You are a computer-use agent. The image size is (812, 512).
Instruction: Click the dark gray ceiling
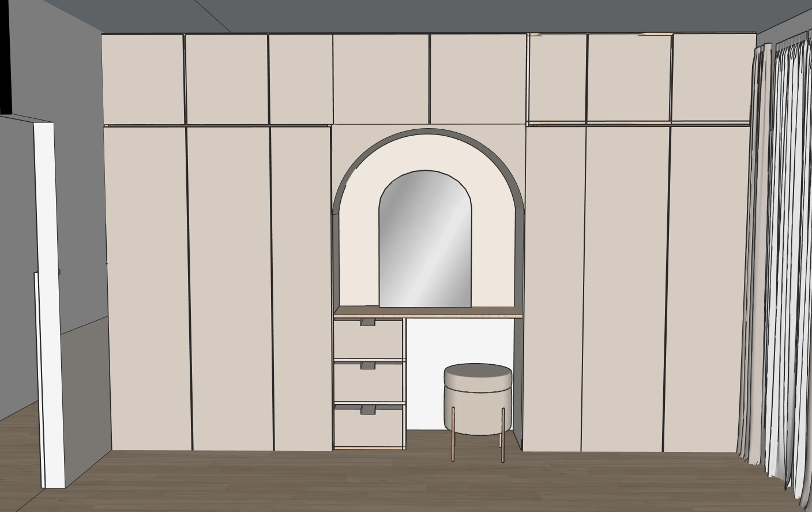(404, 14)
